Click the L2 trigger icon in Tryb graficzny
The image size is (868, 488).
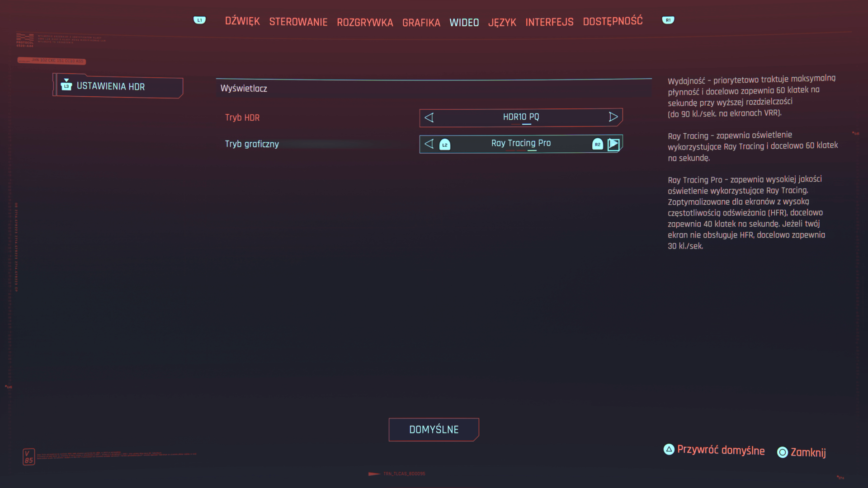point(445,145)
